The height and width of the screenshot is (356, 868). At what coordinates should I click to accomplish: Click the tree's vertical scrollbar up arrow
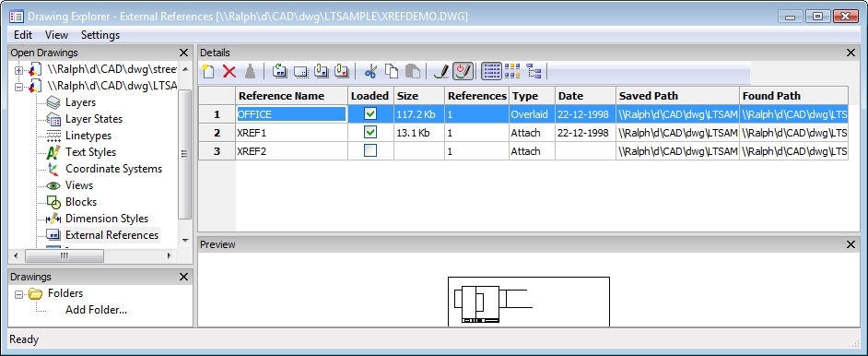[185, 70]
